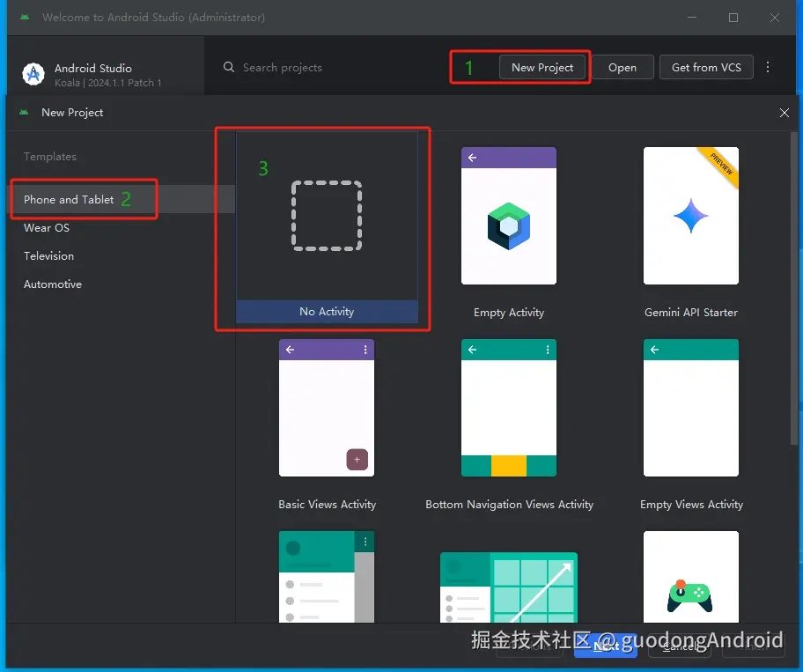This screenshot has width=803, height=672.
Task: Click the Android icon in welcome title bar
Action: [x=25, y=17]
